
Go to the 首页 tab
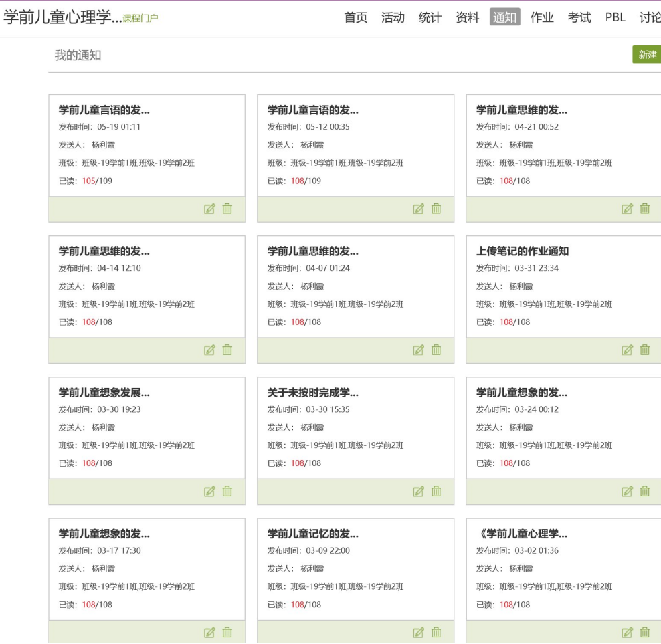click(x=356, y=18)
